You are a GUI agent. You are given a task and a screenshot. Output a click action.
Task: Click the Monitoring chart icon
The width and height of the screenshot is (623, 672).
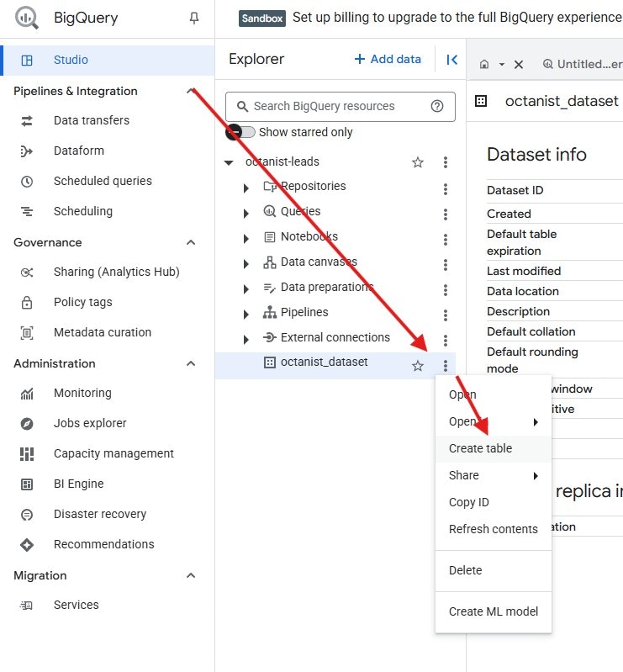[27, 394]
